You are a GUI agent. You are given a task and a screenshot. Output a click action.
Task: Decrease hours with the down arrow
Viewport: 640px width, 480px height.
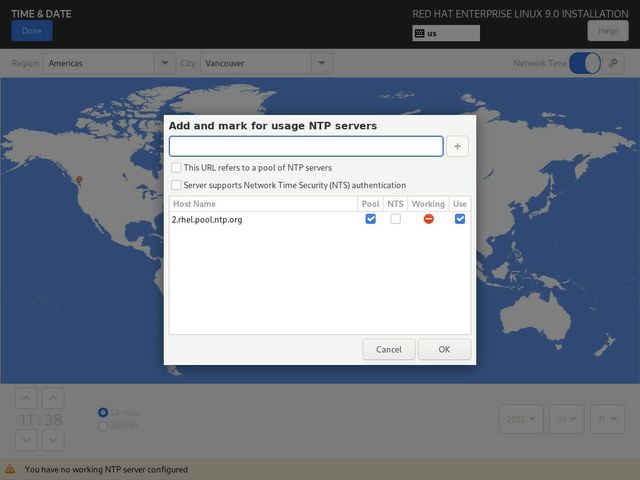(26, 440)
